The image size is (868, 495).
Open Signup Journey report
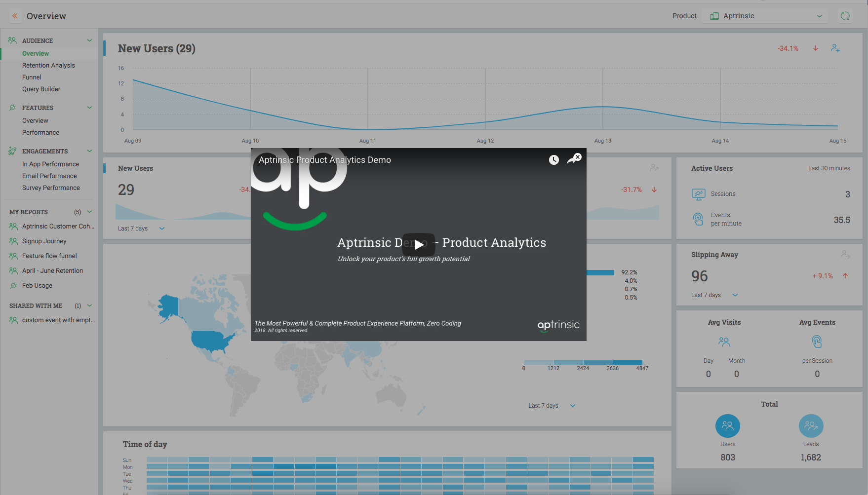pos(44,241)
